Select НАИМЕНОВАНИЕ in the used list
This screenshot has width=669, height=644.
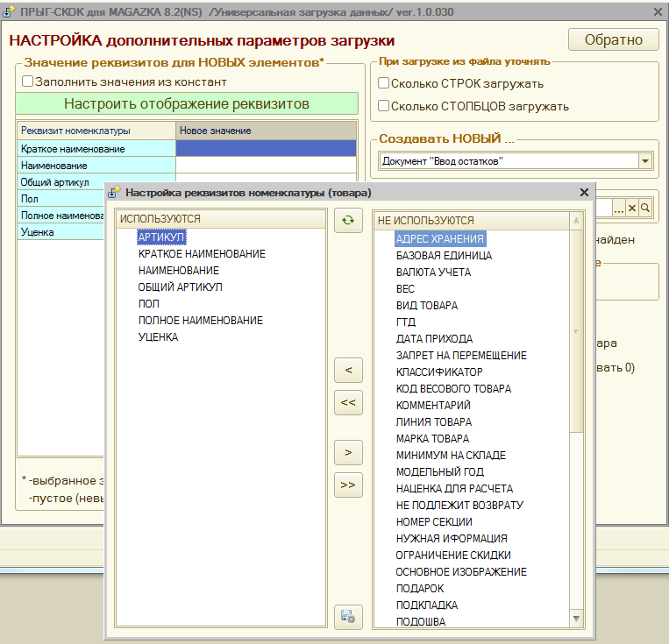(x=178, y=271)
